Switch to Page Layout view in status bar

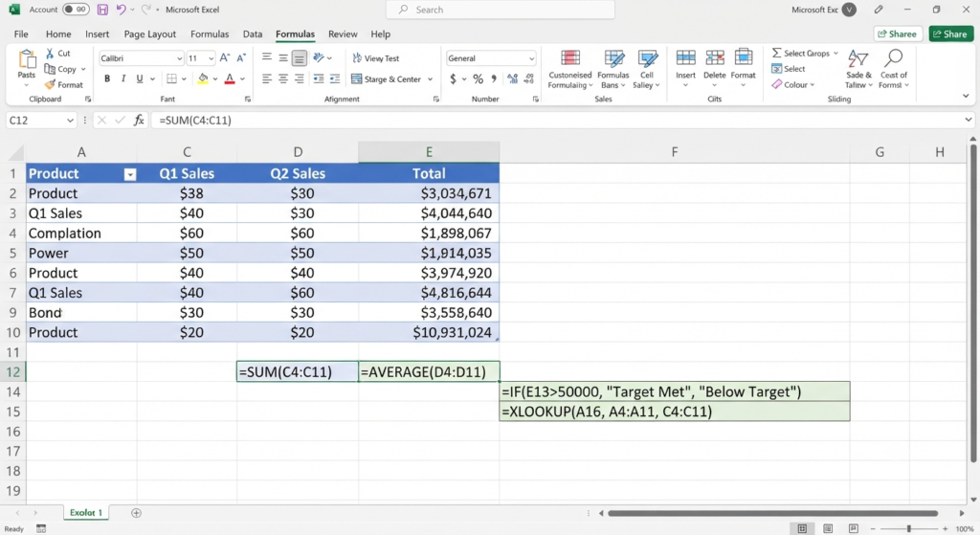828,528
